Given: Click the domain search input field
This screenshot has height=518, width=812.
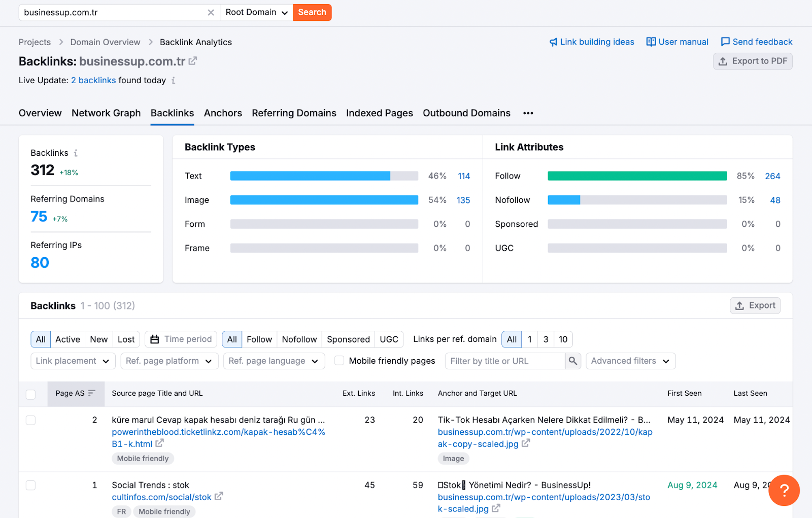Looking at the screenshot, I should (113, 13).
